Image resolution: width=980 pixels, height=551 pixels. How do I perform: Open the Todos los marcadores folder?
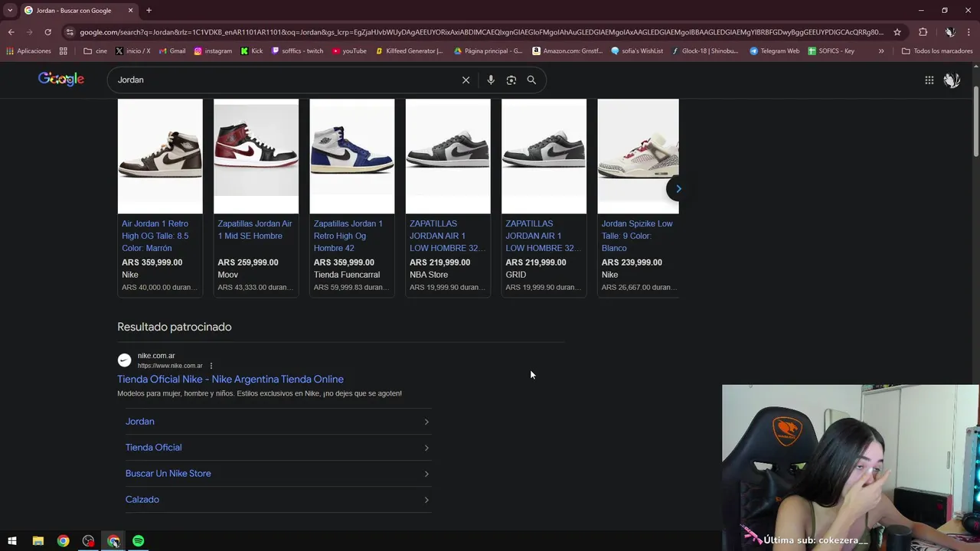tap(937, 51)
